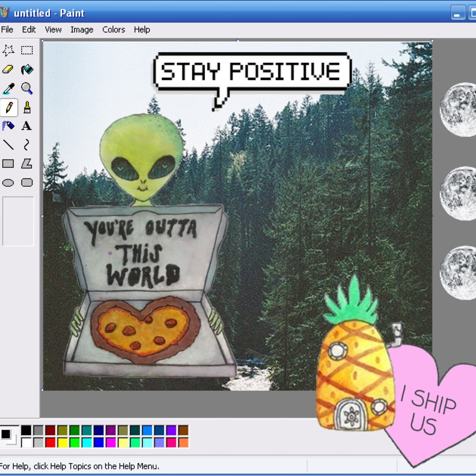Select the Free-Form Select tool

pos(8,50)
